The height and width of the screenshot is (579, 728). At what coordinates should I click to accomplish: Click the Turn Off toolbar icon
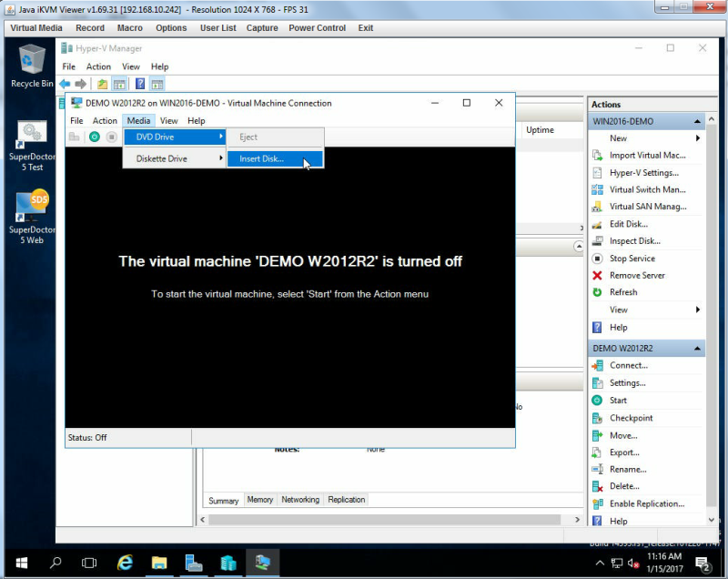111,137
